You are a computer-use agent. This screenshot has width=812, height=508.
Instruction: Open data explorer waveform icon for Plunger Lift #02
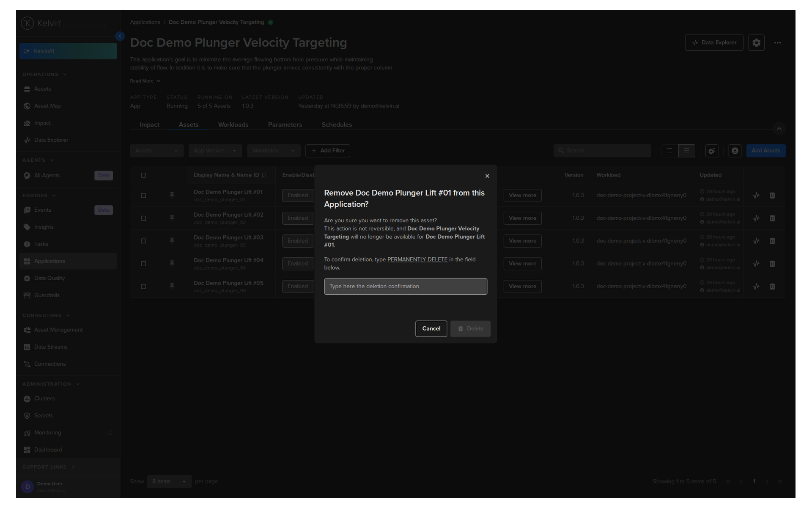pos(756,218)
